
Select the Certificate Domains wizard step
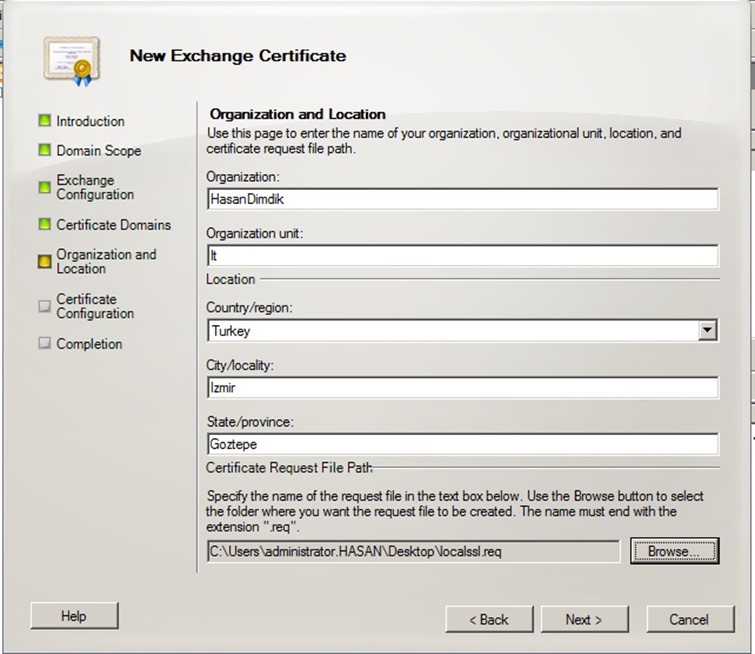tap(114, 224)
